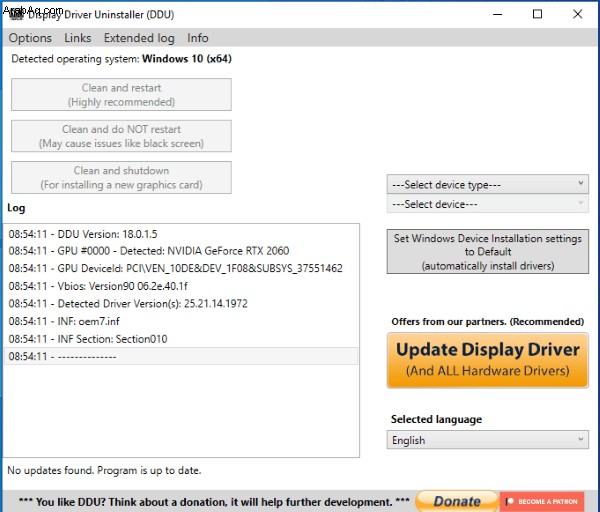Image resolution: width=600 pixels, height=512 pixels.
Task: Open the Selected language dropdown
Action: [488, 440]
